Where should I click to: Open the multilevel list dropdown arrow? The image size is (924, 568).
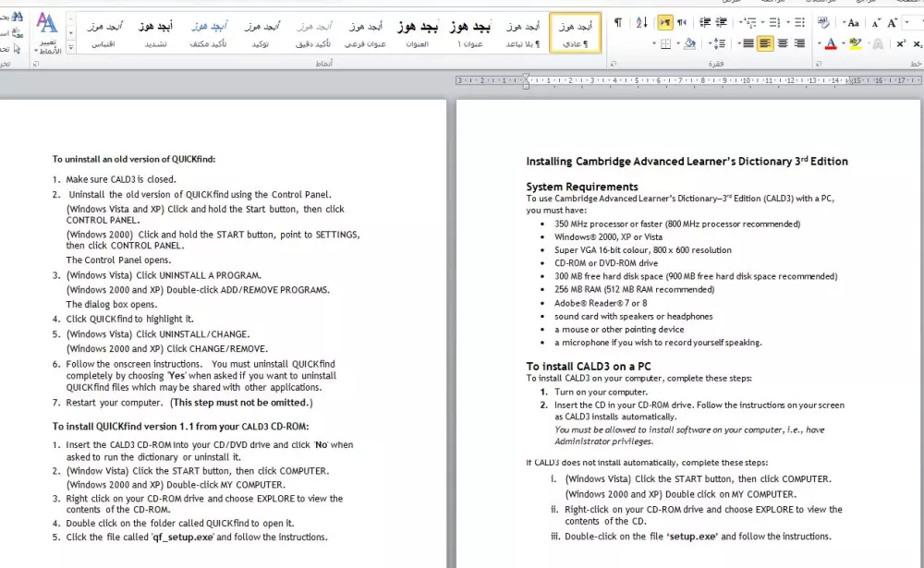tap(740, 22)
